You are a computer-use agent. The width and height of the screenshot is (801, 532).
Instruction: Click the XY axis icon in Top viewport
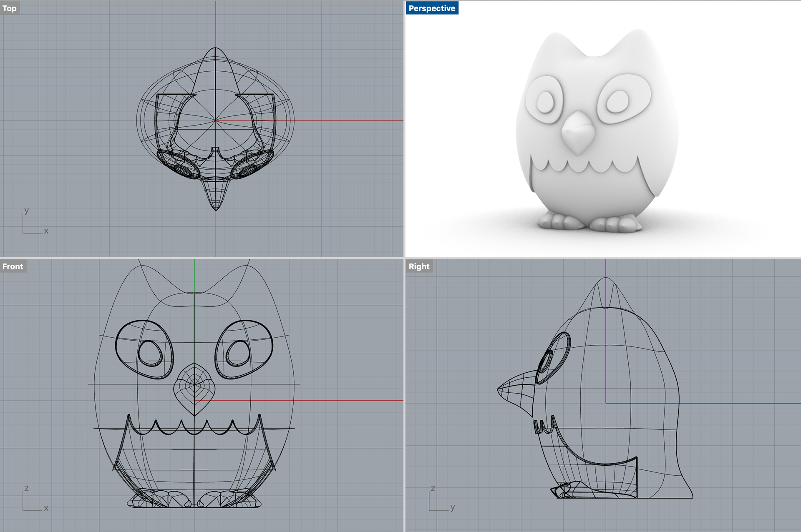(33, 223)
